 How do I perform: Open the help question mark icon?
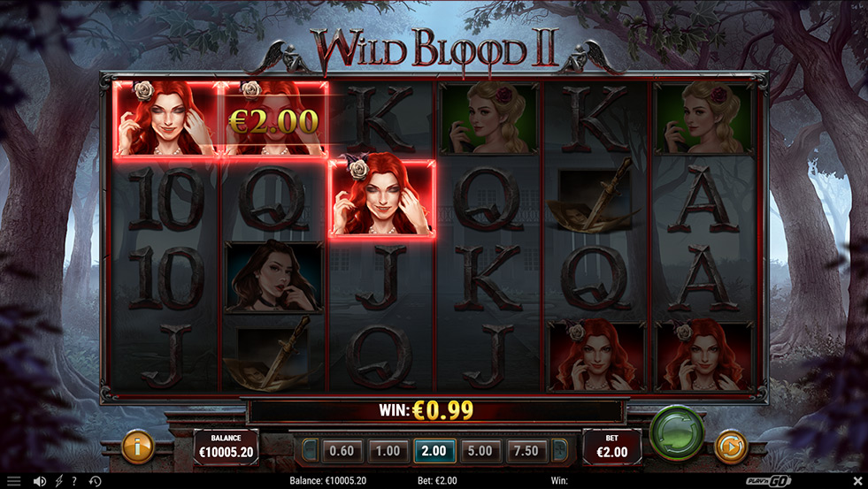[x=74, y=481]
